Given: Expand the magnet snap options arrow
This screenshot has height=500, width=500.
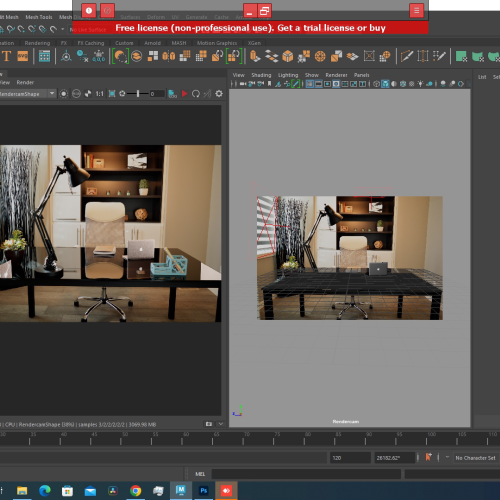Looking at the screenshot, I should pos(62,29).
